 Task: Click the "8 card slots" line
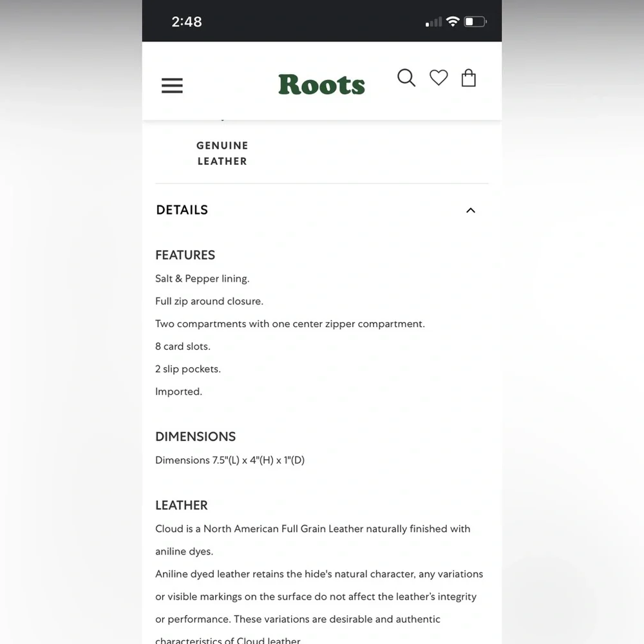click(183, 346)
